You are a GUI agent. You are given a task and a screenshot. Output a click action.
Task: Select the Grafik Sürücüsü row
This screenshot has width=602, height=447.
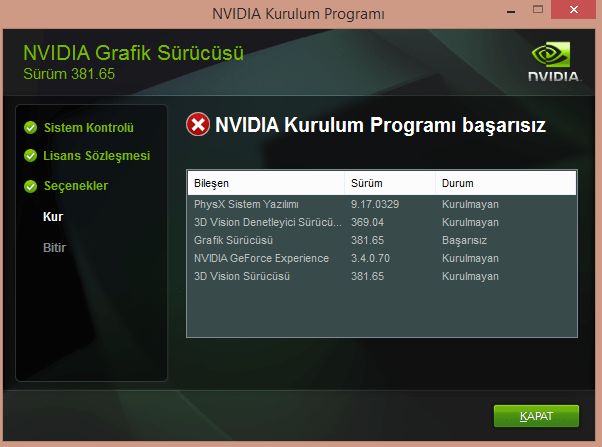382,240
